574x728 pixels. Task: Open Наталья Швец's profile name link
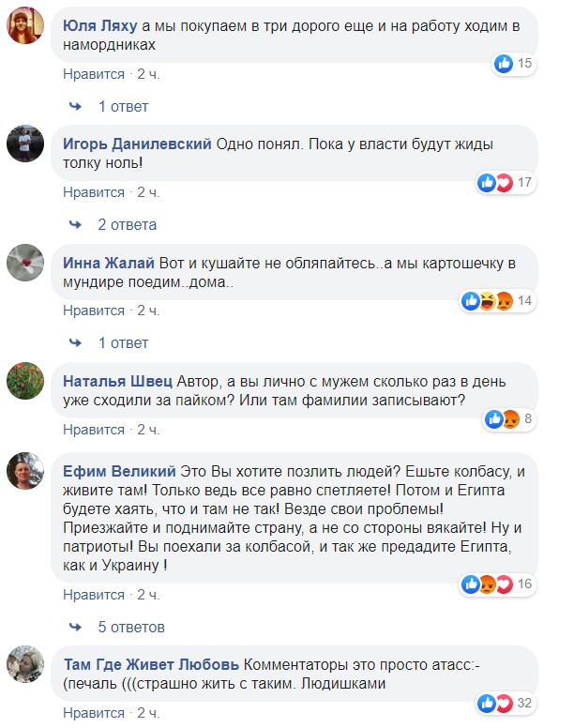[117, 381]
